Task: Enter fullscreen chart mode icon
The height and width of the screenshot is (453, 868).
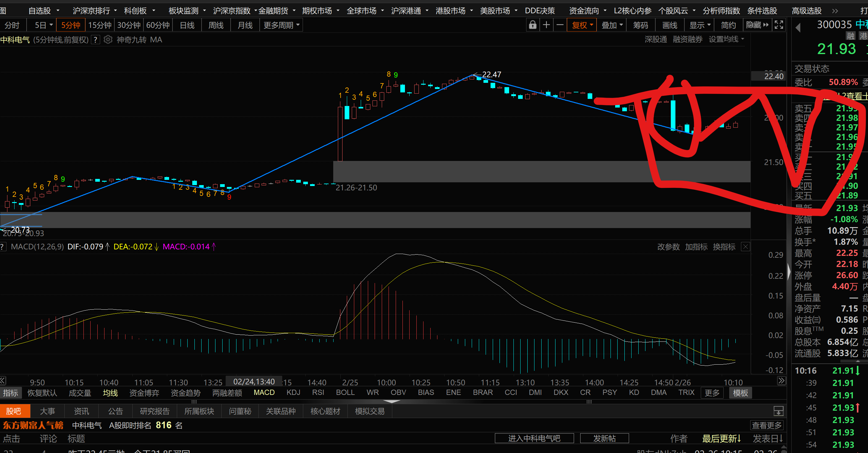Action: coord(779,25)
